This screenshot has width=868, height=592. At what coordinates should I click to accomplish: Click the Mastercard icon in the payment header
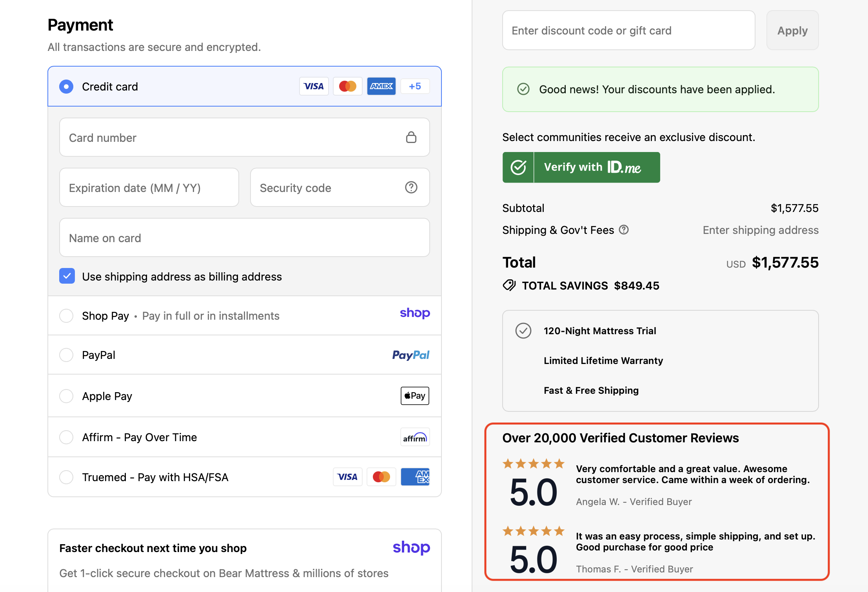pyautogui.click(x=347, y=86)
